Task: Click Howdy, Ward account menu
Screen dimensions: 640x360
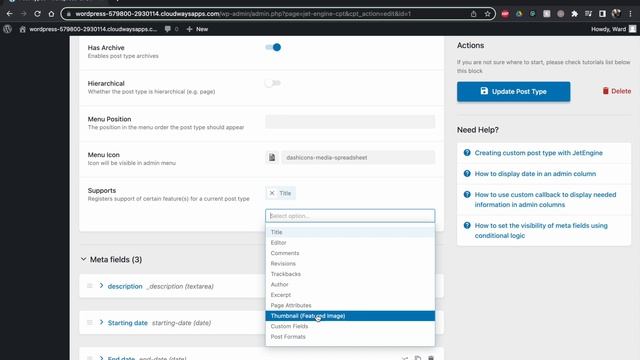Action: click(x=613, y=29)
